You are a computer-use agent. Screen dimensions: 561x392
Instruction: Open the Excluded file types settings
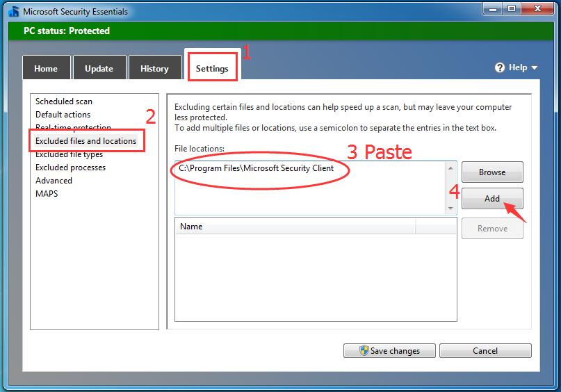click(69, 154)
